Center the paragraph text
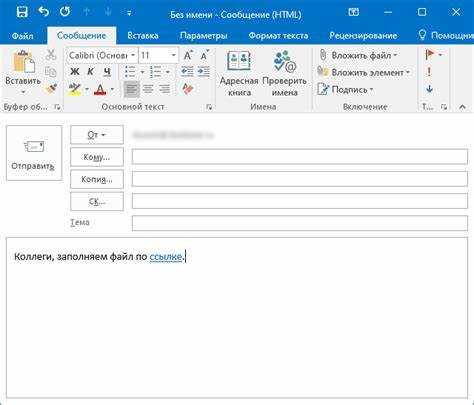 click(148, 89)
